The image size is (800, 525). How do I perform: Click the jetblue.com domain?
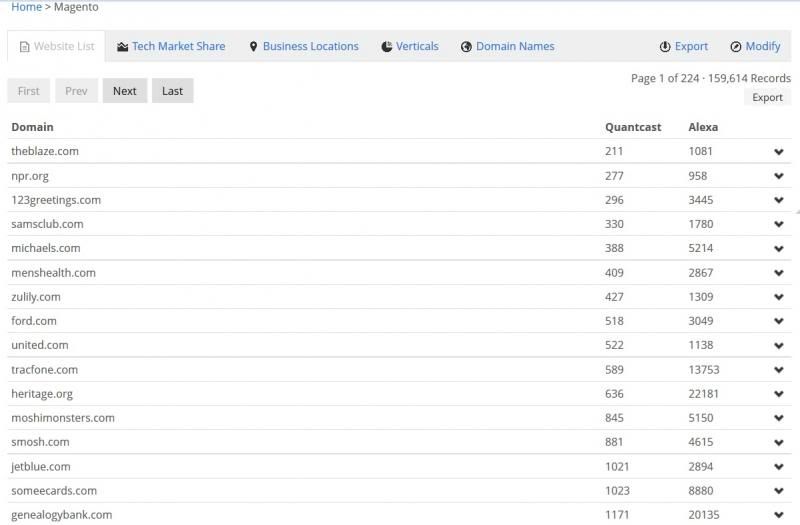[41, 466]
